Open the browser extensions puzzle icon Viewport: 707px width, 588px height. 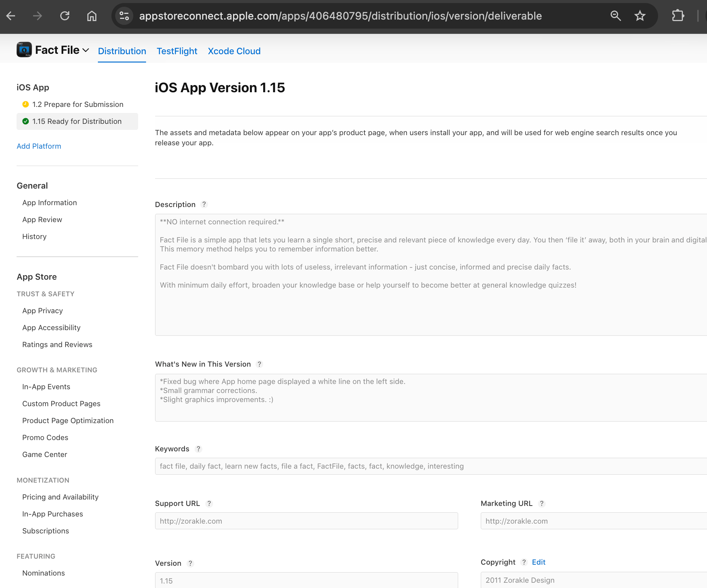[x=678, y=15]
